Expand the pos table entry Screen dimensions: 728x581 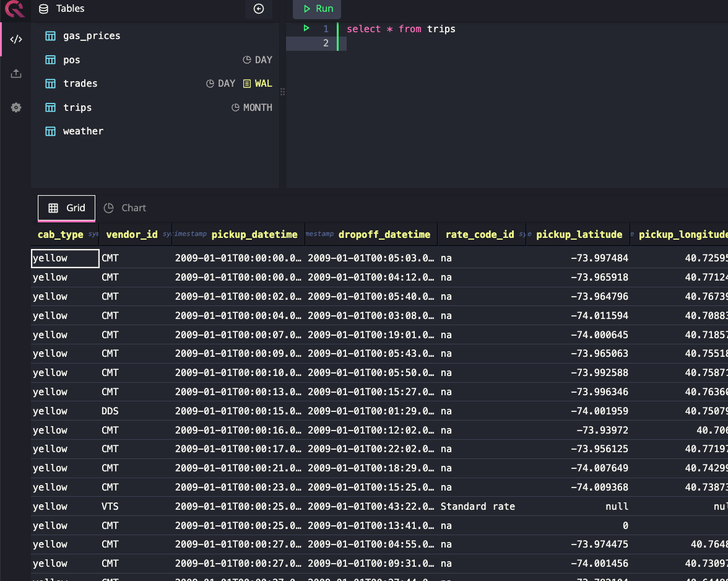[x=72, y=60]
